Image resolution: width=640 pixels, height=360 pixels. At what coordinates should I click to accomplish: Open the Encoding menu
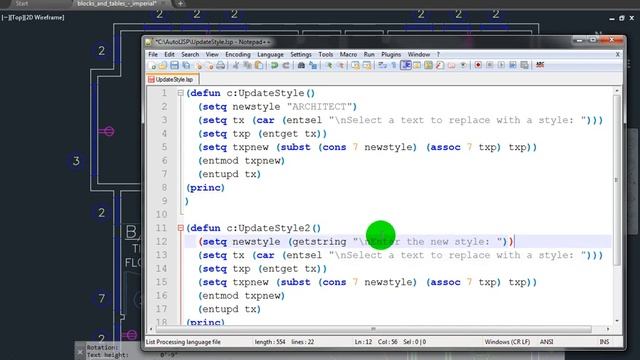(x=238, y=54)
